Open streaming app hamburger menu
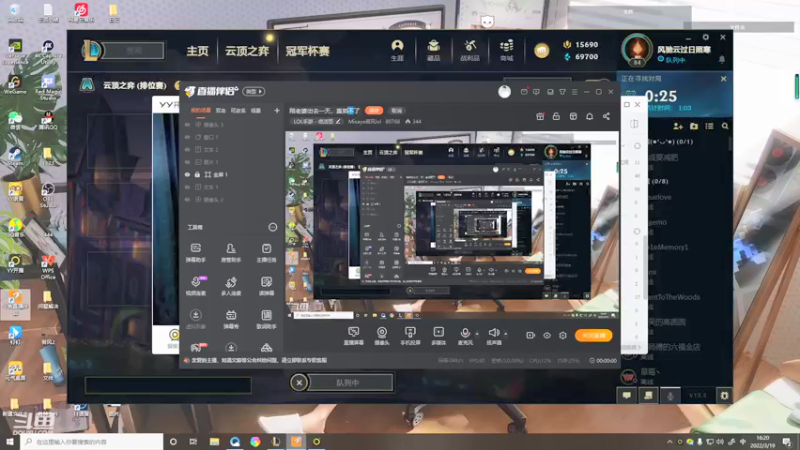Screen dimensions: 800x450 point(574,92)
